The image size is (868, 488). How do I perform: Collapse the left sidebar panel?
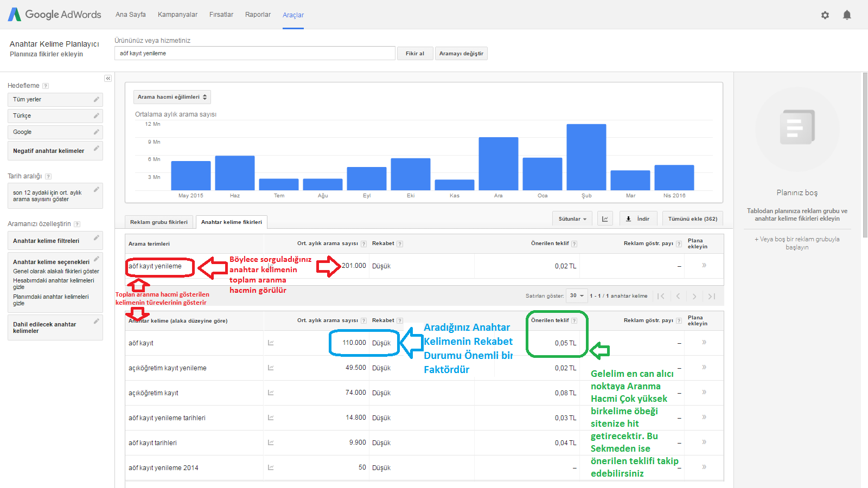point(108,79)
